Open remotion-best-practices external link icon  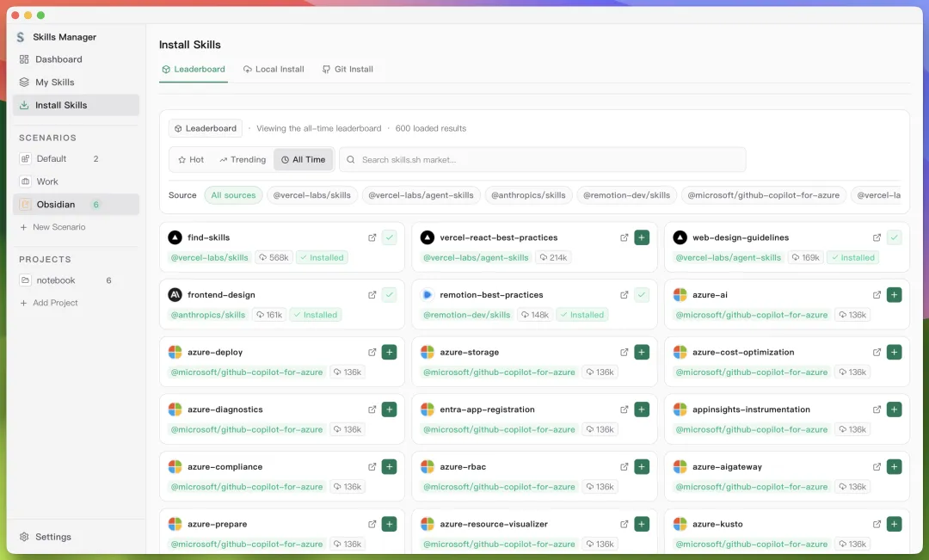[x=624, y=295]
